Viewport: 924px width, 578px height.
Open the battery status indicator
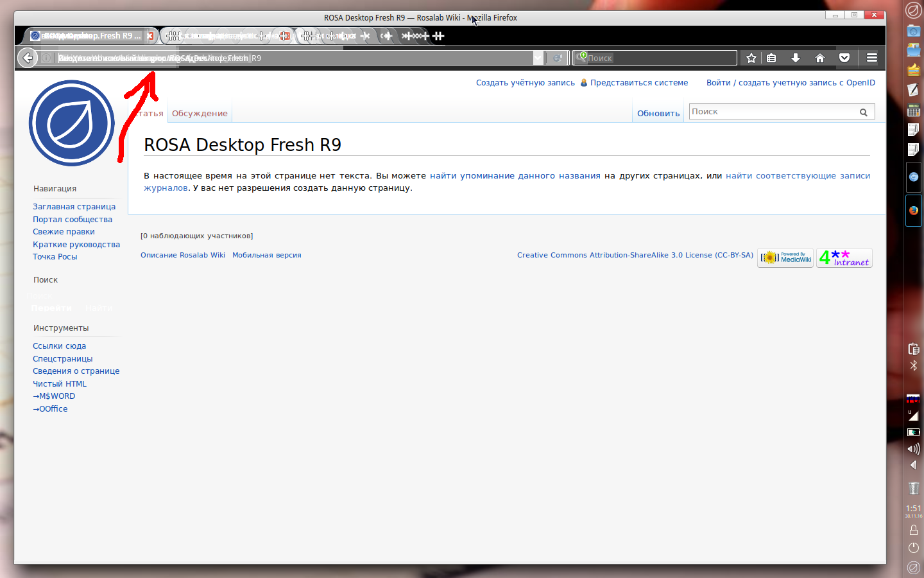pos(913,432)
